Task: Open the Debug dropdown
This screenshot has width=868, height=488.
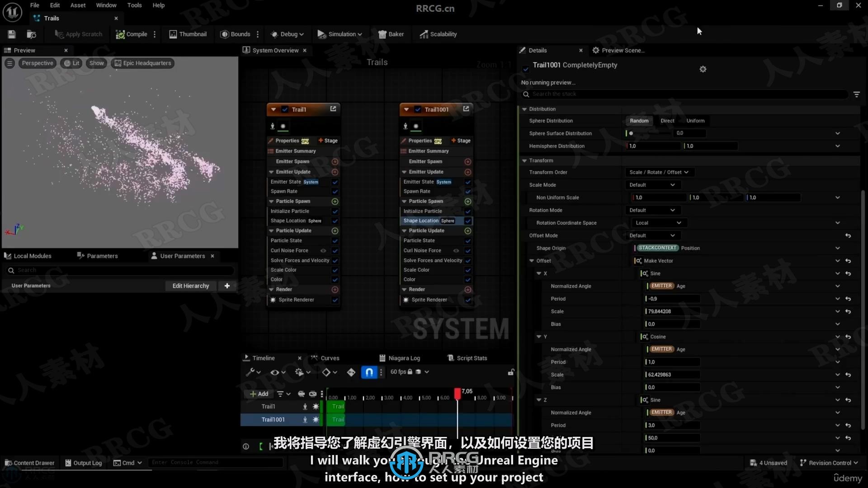Action: [287, 34]
